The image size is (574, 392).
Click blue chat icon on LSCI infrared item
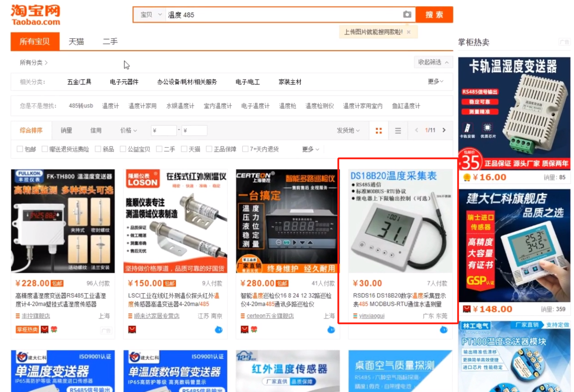click(x=219, y=330)
